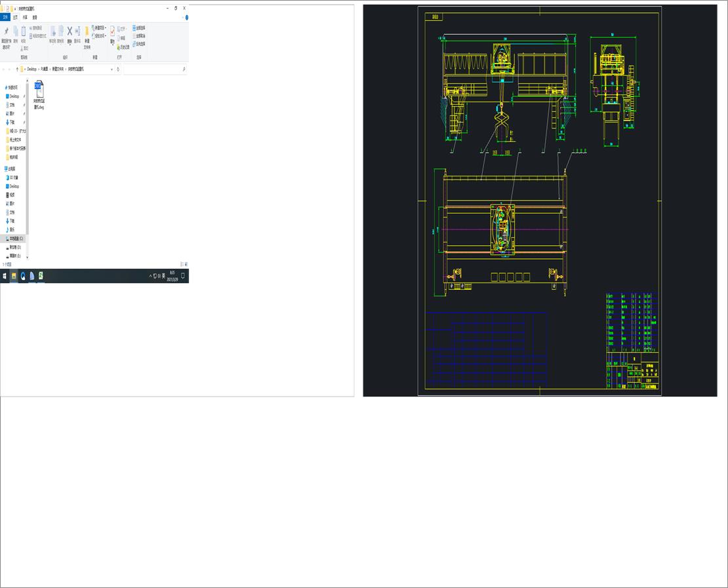
Task: Click the taskbar clock and date
Action: [x=172, y=276]
